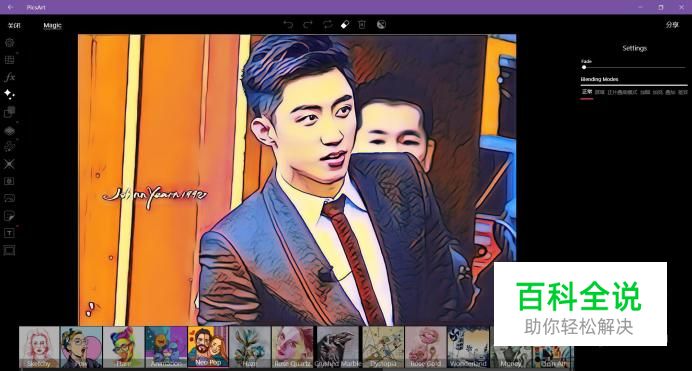Click the grid icon in left sidebar

(9, 60)
